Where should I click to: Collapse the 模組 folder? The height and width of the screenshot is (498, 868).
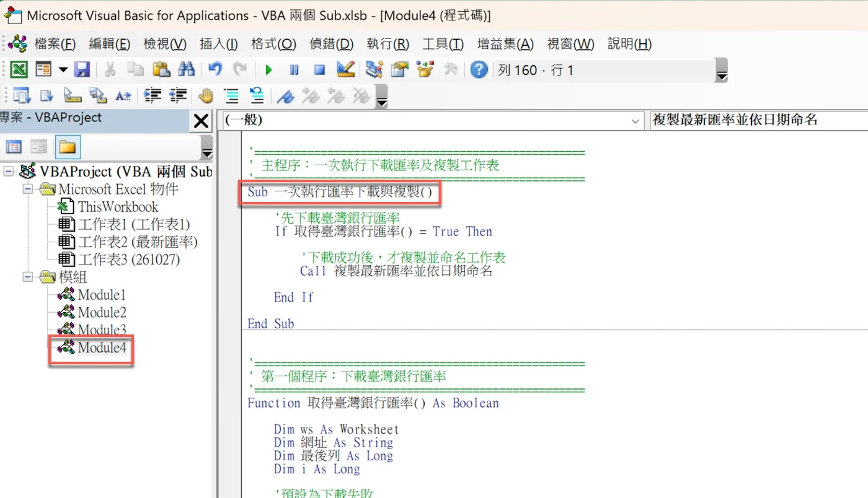pos(27,277)
